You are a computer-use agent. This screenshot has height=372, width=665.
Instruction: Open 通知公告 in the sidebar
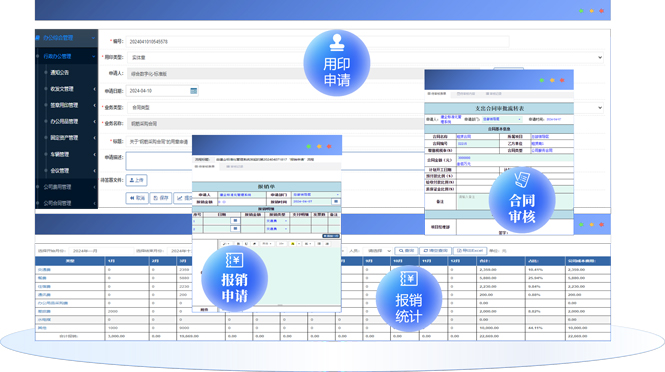[x=59, y=73]
